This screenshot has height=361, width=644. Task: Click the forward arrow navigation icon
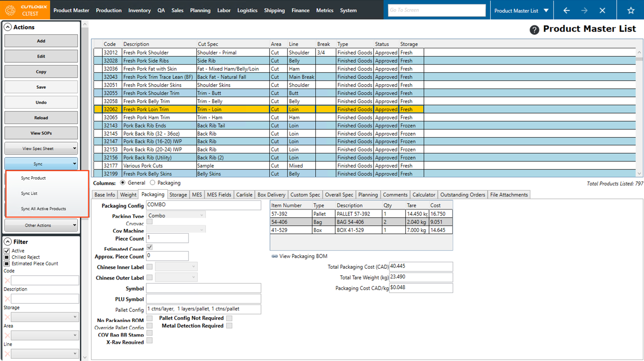[x=584, y=10]
